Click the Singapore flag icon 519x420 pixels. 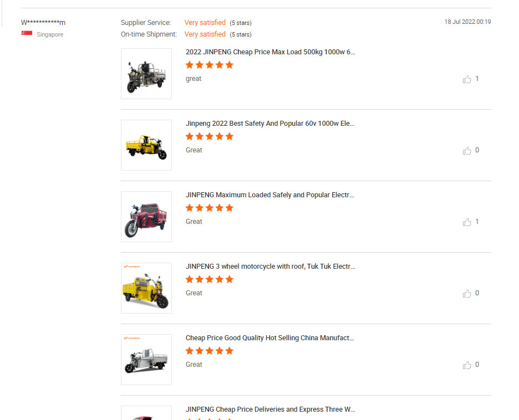tap(27, 33)
